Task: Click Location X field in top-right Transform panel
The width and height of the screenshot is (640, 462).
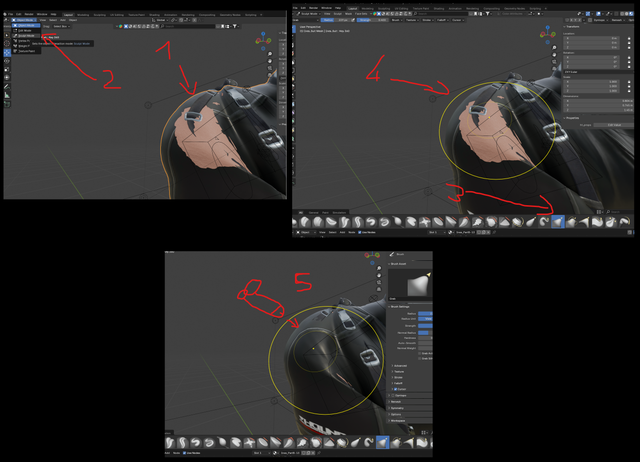Action: [x=592, y=38]
